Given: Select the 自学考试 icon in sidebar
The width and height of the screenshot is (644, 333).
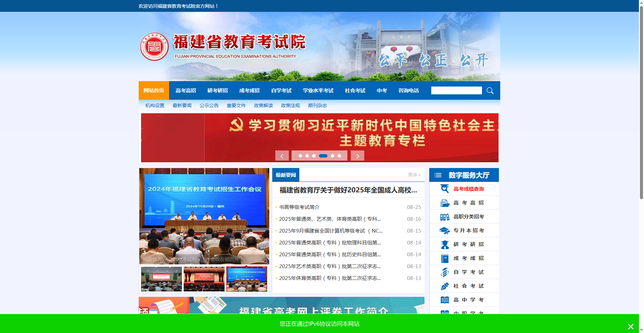Looking at the screenshot, I should 444,272.
